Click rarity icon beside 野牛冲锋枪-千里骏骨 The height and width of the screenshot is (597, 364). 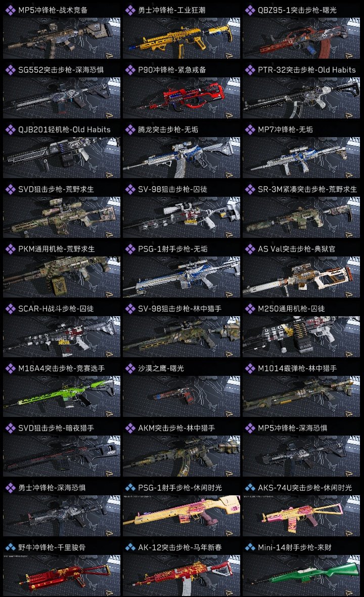10,547
